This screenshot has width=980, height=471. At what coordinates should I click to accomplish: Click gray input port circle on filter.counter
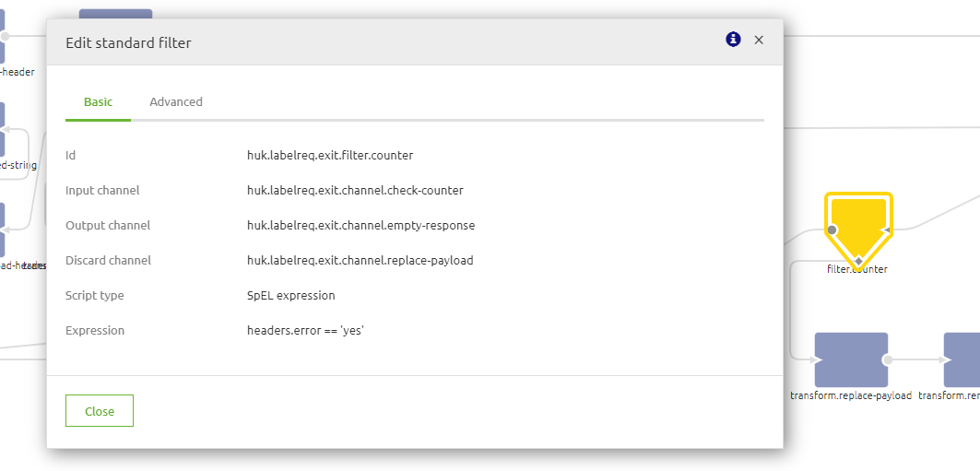pos(832,230)
